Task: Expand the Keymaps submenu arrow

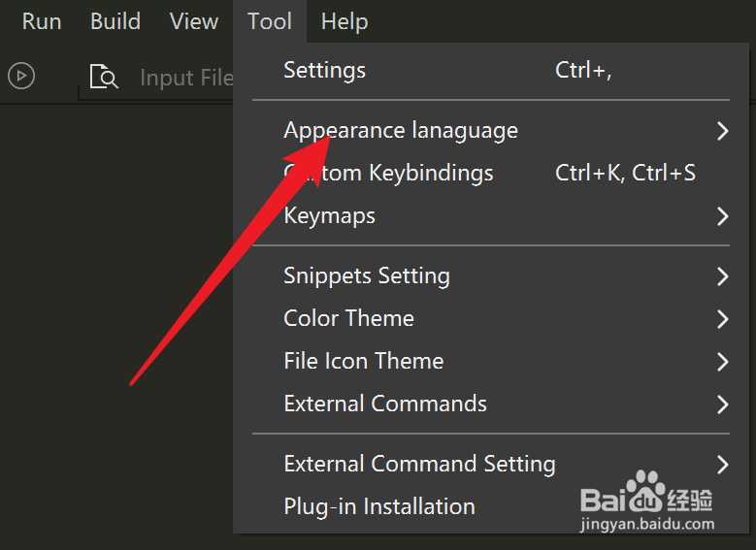Action: (x=721, y=215)
